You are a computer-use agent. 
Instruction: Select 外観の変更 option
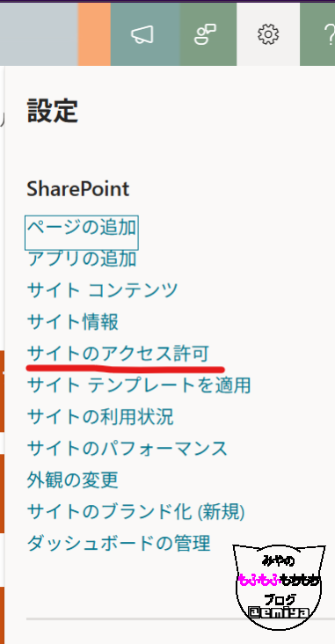[72, 480]
